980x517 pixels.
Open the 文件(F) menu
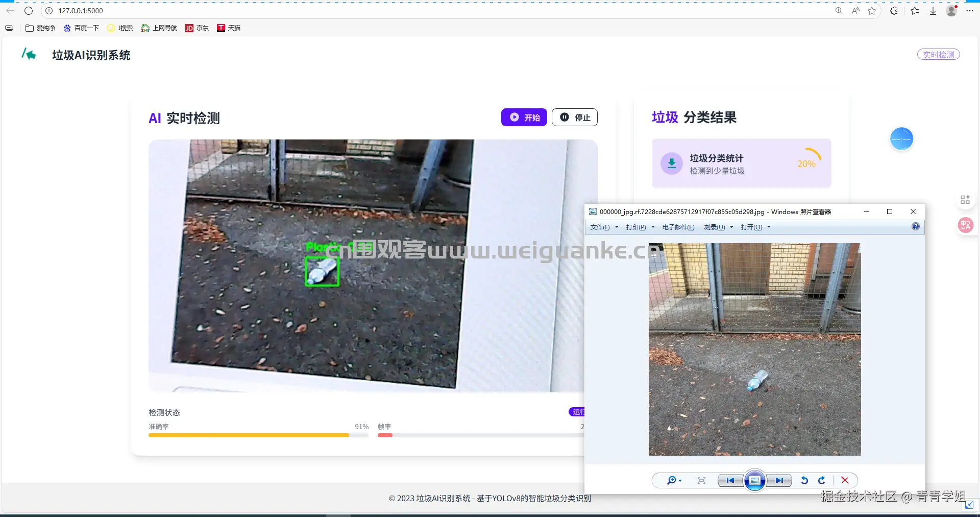point(601,227)
